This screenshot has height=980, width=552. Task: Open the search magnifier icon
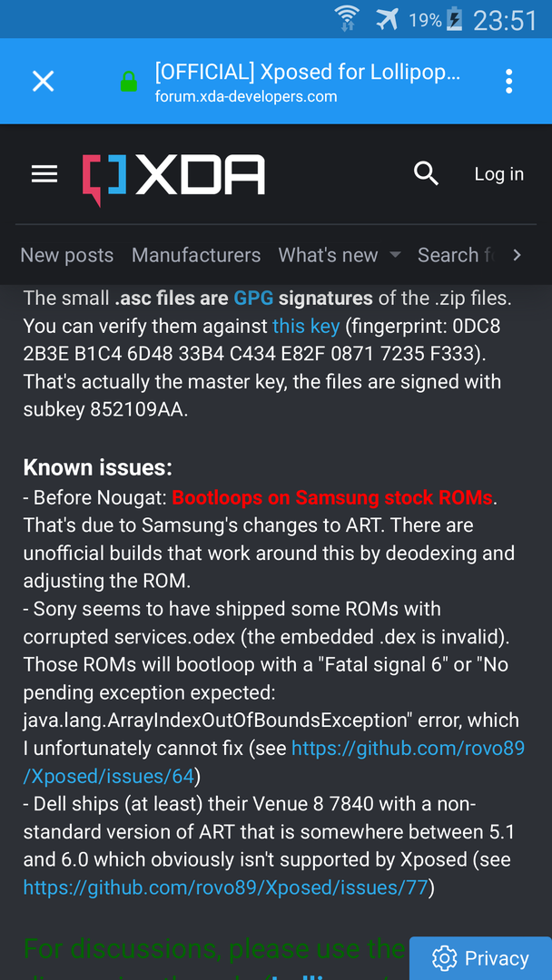(x=426, y=173)
